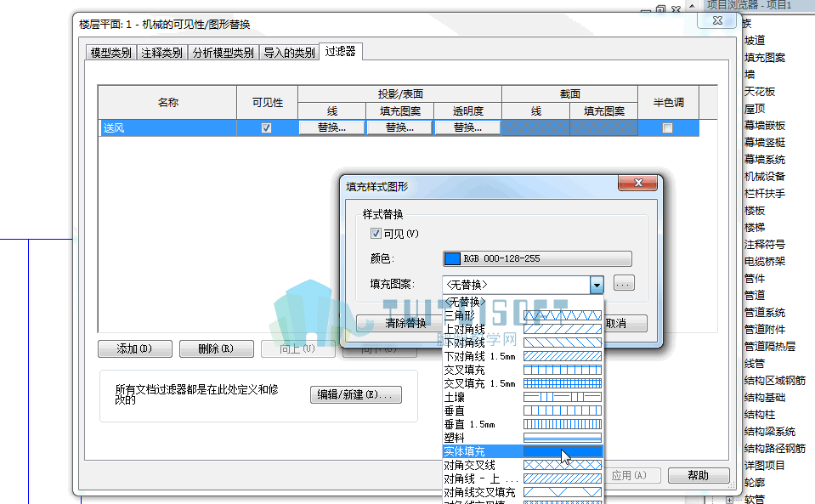
Task: Pick 下对角线 1.5mm fill pattern
Action: pyautogui.click(x=523, y=356)
